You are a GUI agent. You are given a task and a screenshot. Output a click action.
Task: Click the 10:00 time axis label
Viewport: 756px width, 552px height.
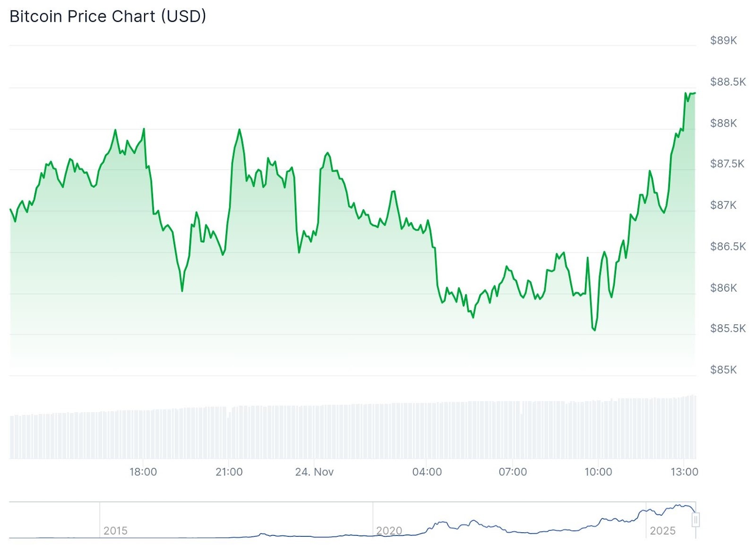click(x=598, y=472)
